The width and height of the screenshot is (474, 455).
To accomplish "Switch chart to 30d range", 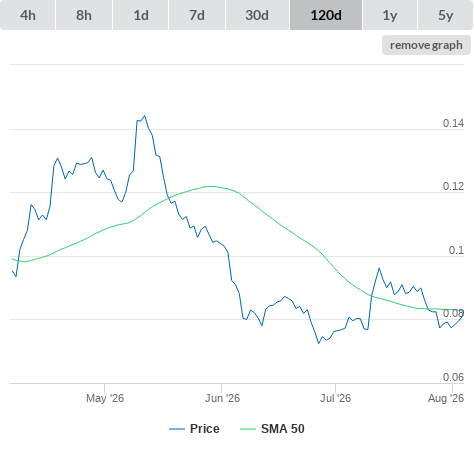I will 257,15.
